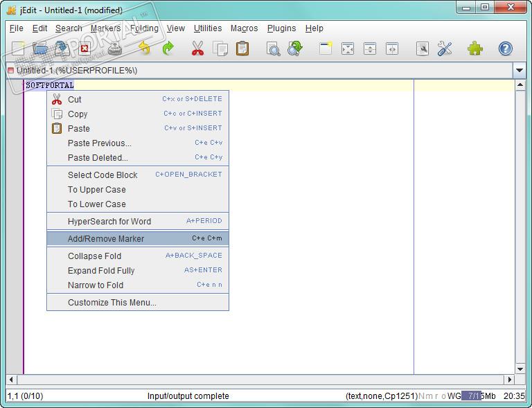Click the Open File toolbar icon
The height and width of the screenshot is (408, 532).
tap(40, 48)
